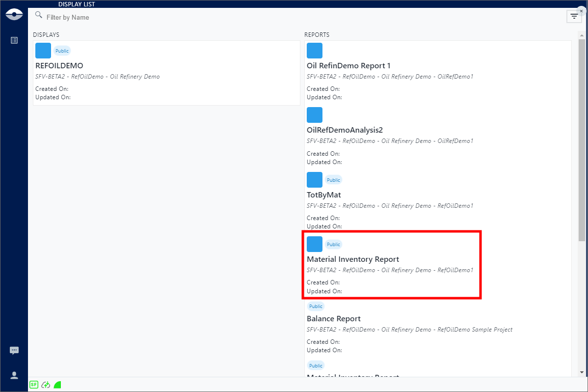Click the blue thumbnail of REFOILDEMO
This screenshot has width=588, height=392.
tap(43, 51)
